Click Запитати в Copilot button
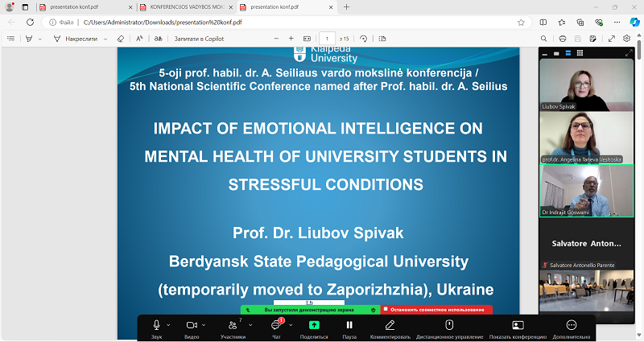The width and height of the screenshot is (644, 342). point(199,39)
